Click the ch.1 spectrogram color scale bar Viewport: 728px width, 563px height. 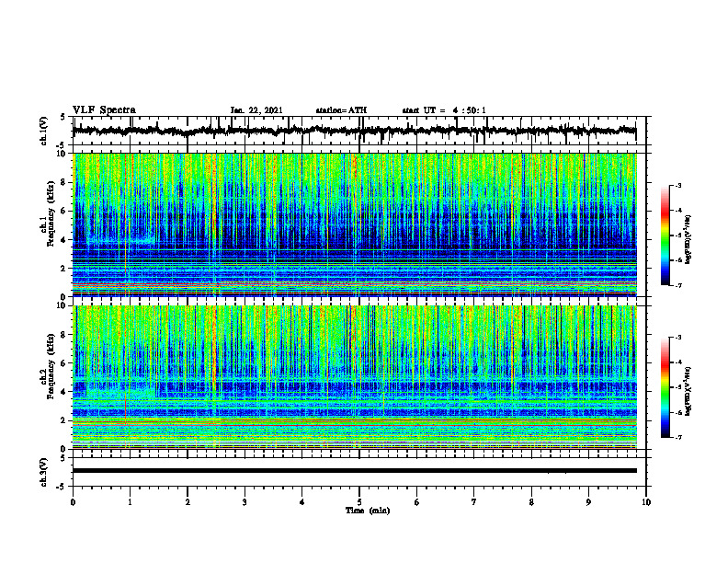coord(665,236)
